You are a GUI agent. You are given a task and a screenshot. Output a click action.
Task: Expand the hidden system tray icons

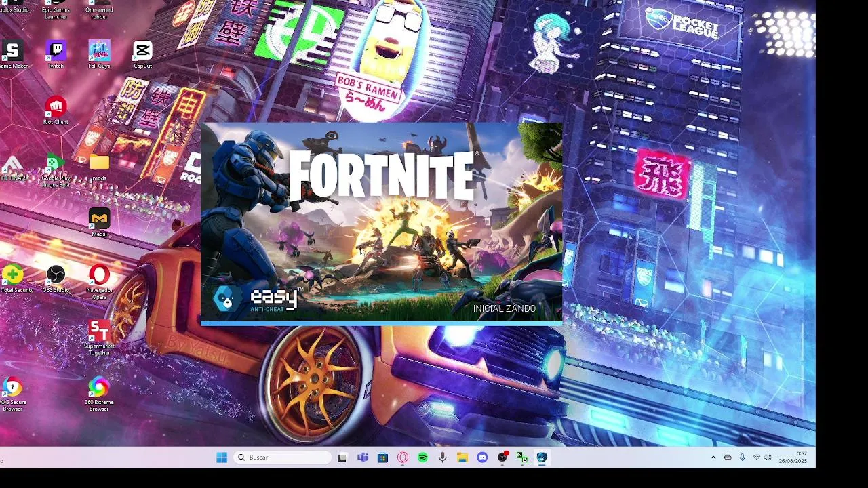[x=713, y=457]
